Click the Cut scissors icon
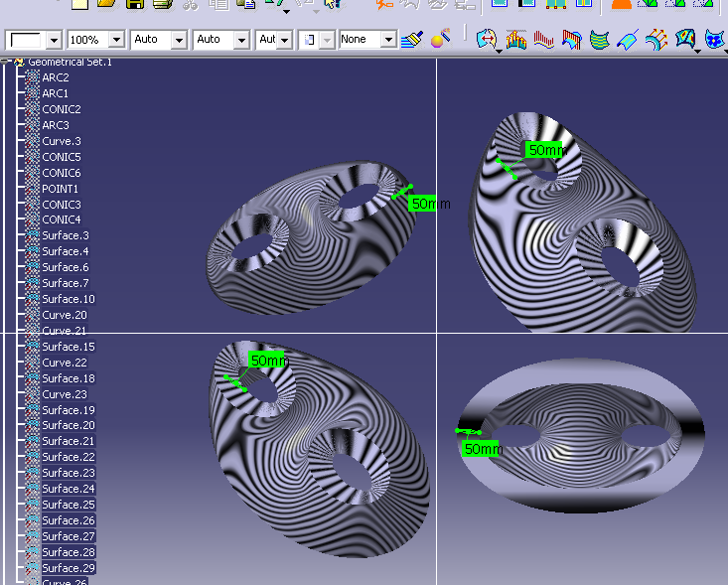The width and height of the screenshot is (728, 585). click(191, 5)
